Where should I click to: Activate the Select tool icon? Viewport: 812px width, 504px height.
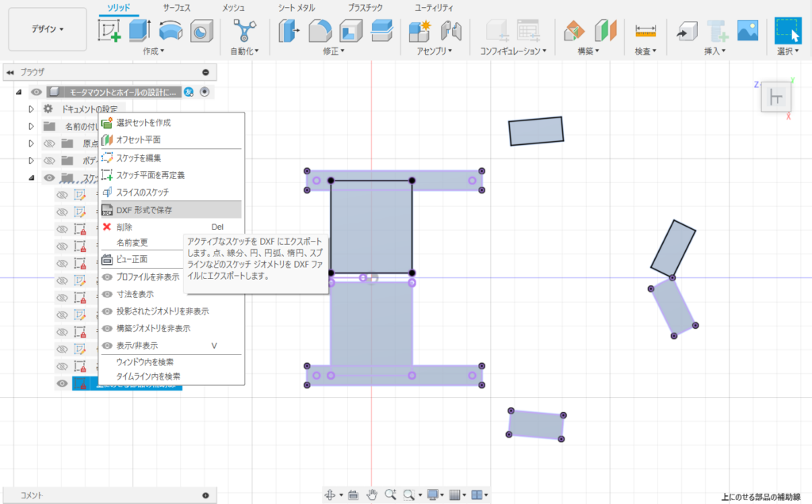(788, 31)
